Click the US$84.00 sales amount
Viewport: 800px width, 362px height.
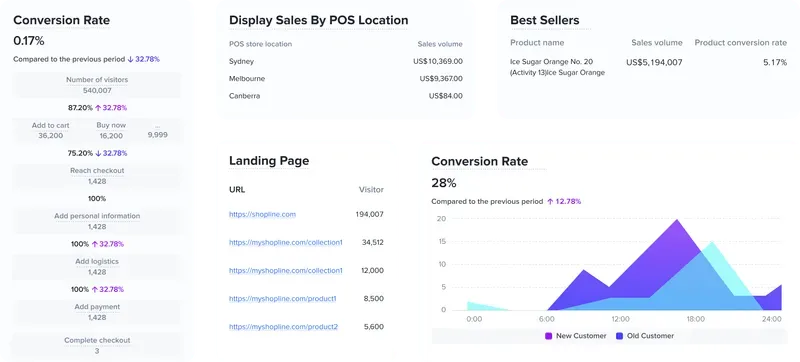446,96
